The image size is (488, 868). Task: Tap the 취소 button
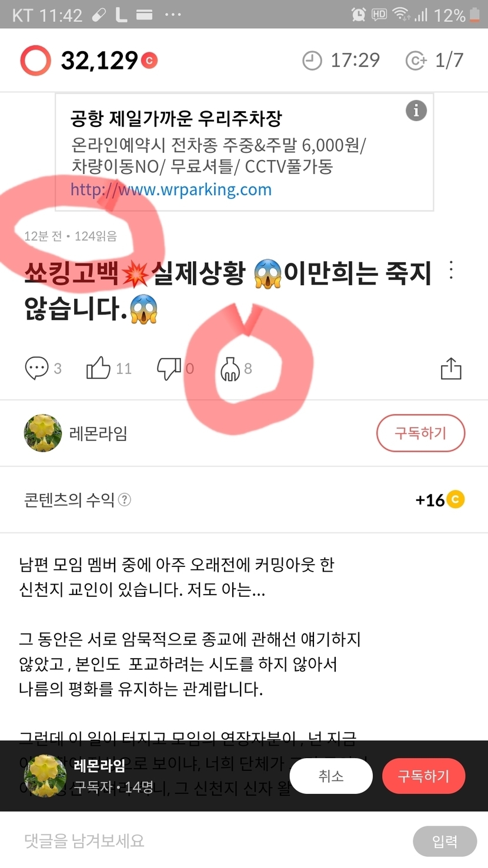[331, 776]
